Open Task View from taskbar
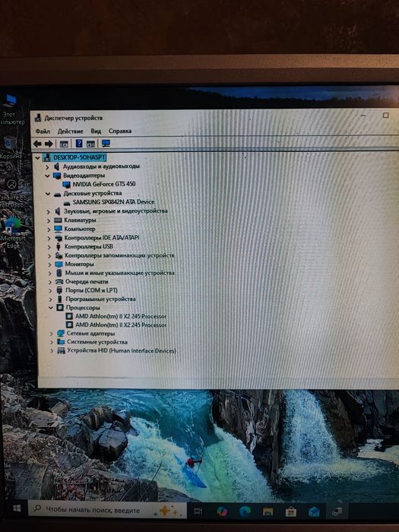 [x=198, y=511]
